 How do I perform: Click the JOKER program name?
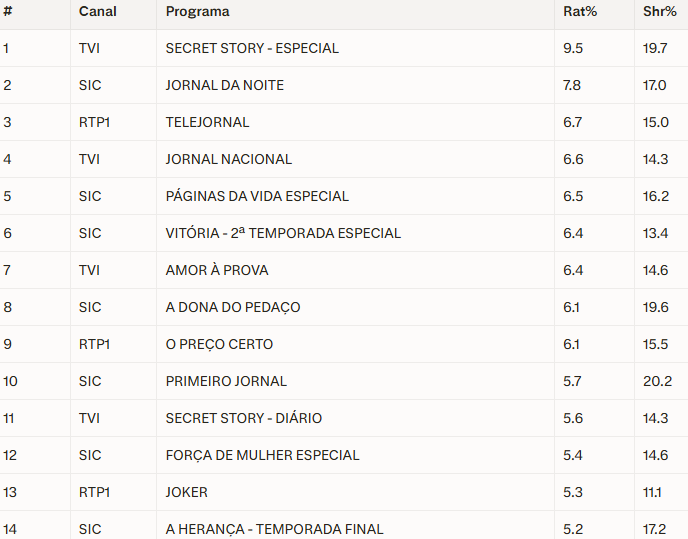pyautogui.click(x=187, y=492)
